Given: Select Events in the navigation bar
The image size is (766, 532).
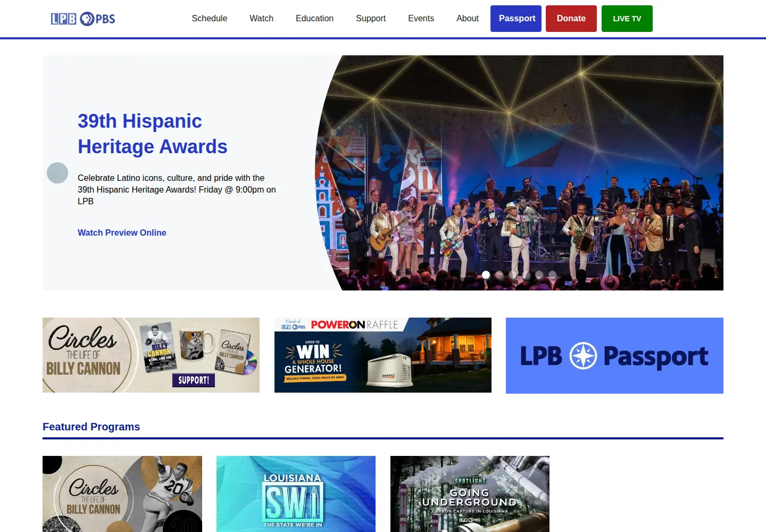Looking at the screenshot, I should (x=421, y=19).
